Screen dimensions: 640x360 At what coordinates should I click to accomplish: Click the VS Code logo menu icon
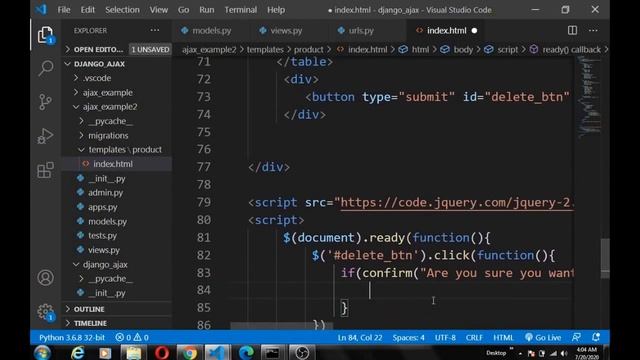[x=41, y=9]
